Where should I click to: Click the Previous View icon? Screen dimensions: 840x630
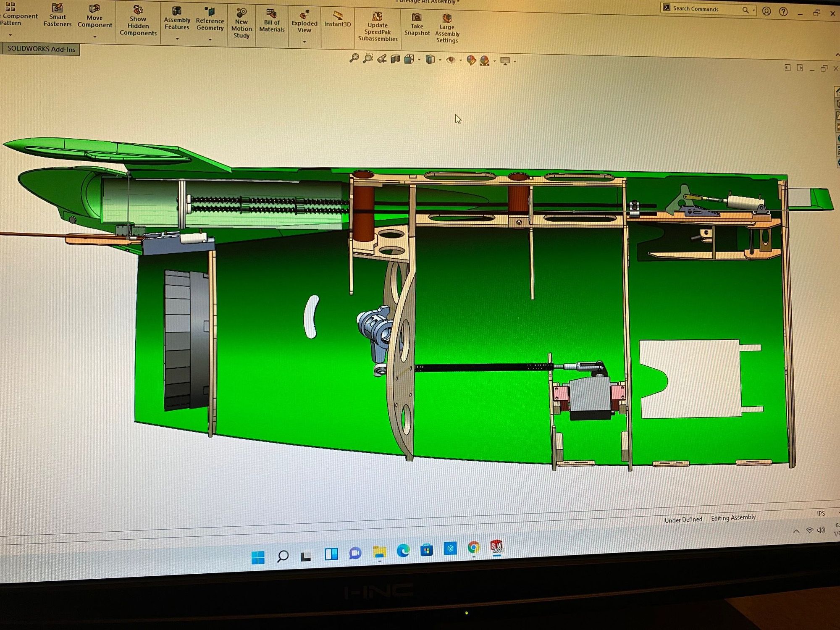pos(381,59)
